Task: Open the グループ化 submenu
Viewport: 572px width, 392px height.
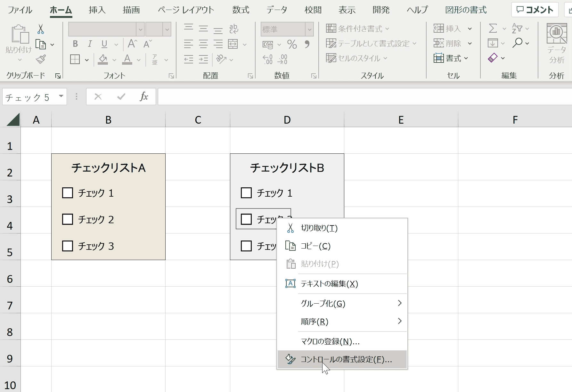Action: (x=342, y=303)
